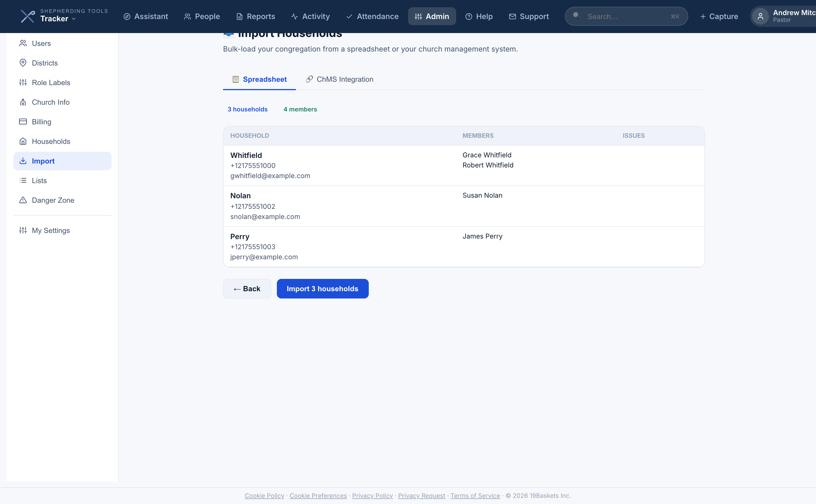Open Role Labels sliders icon

point(23,82)
